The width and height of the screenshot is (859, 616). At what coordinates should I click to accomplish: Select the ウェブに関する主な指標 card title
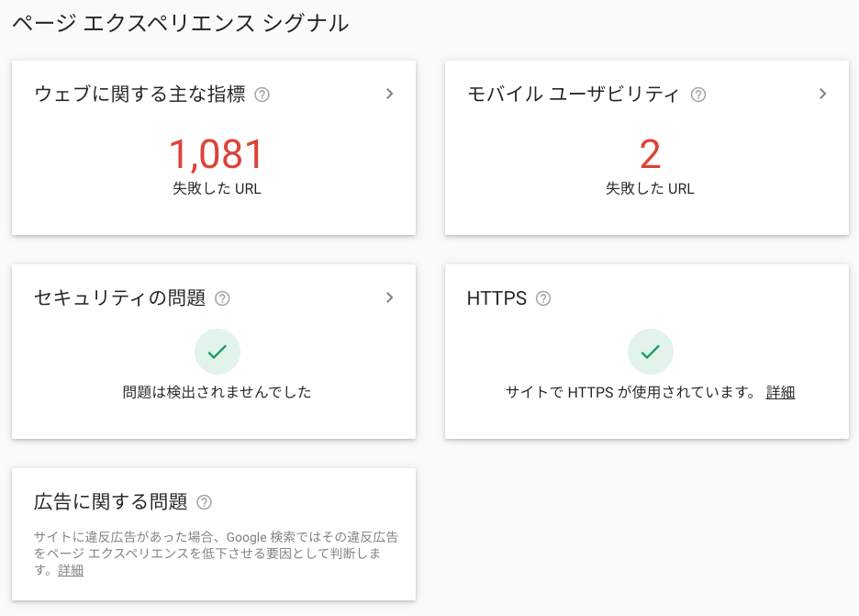(139, 94)
